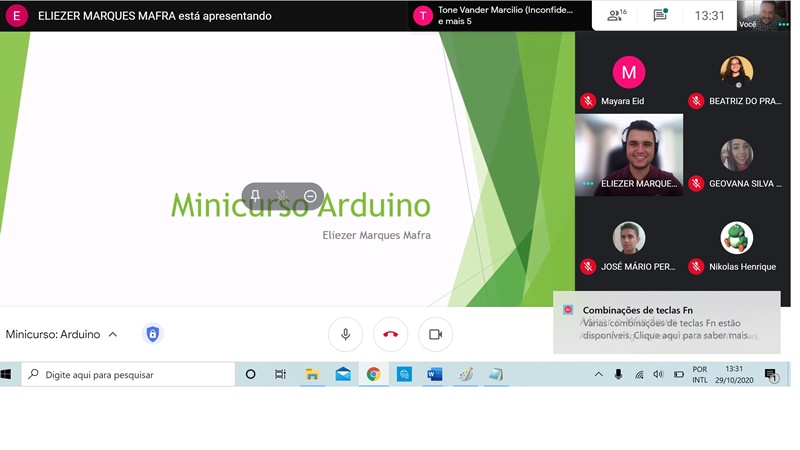Click the Eliezer Marques Mafra slide subtitle

pos(377,235)
